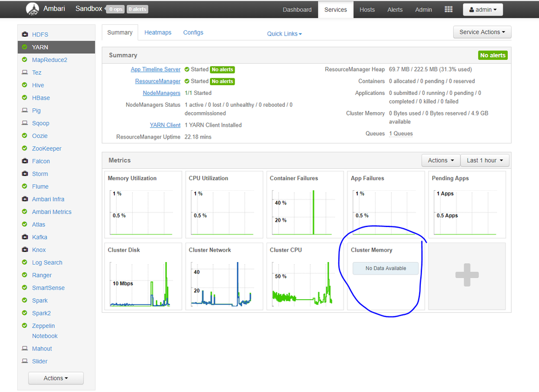The height and width of the screenshot is (392, 539).
Task: Go to the Dashboard menu item
Action: [297, 10]
